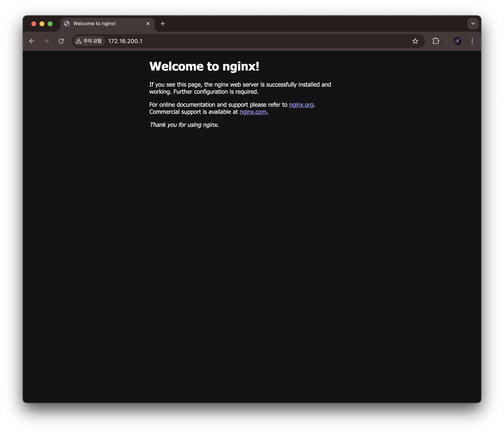Image resolution: width=504 pixels, height=433 pixels.
Task: Click the red close window button
Action: tap(34, 24)
